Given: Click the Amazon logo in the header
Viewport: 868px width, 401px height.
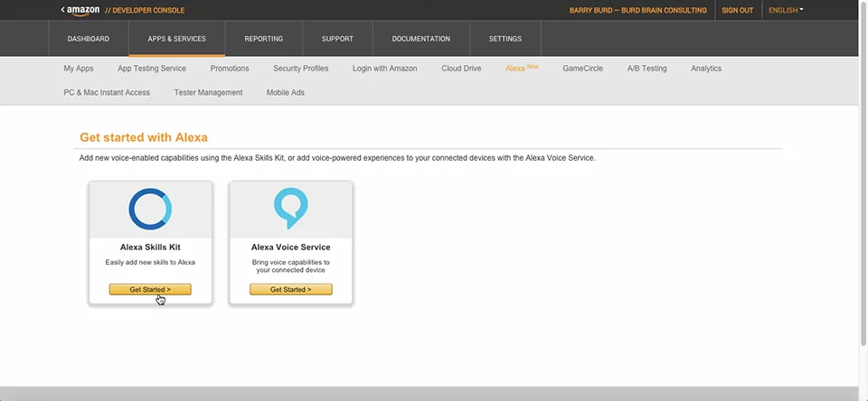Looking at the screenshot, I should 83,10.
